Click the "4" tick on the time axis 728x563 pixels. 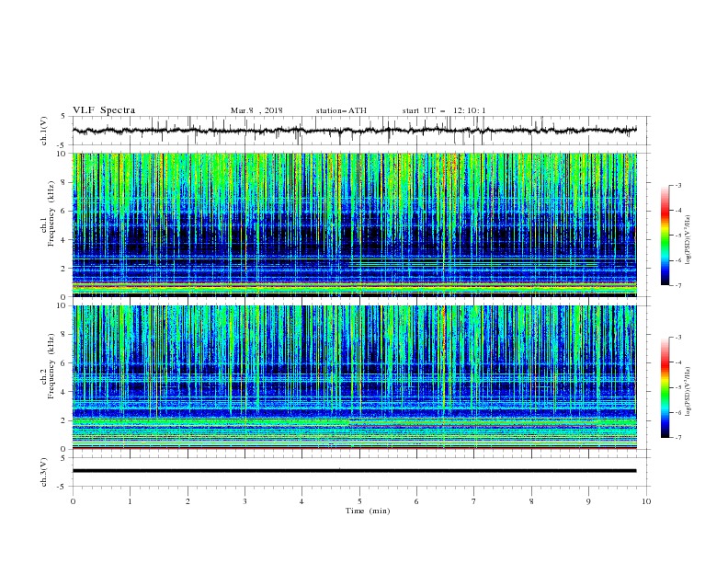pyautogui.click(x=301, y=501)
